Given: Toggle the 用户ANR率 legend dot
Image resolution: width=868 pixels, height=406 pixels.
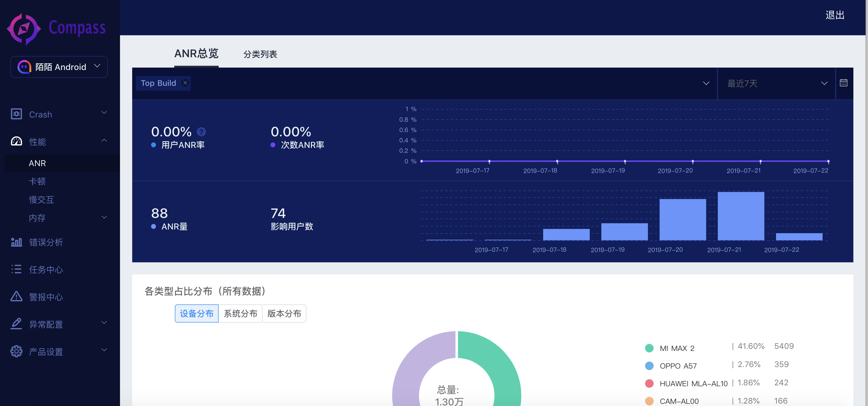Looking at the screenshot, I should click(x=154, y=145).
